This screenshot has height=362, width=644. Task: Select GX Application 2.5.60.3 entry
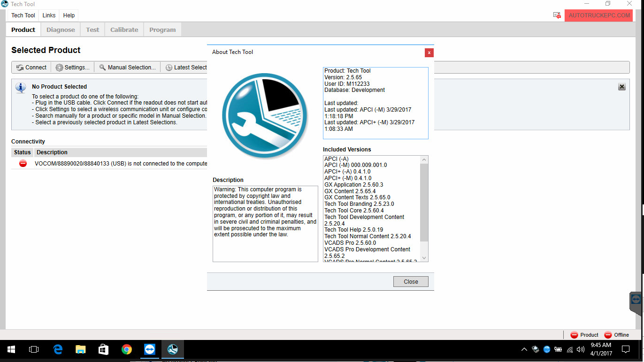tap(353, 185)
